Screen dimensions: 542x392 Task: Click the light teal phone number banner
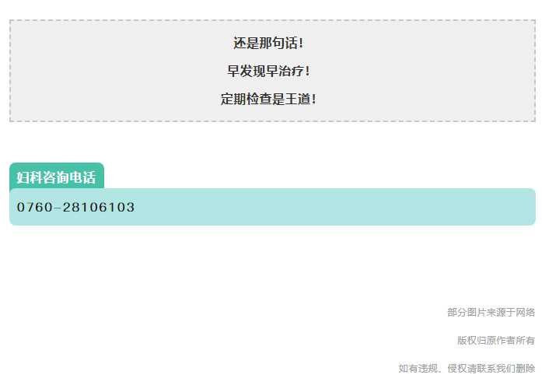[x=272, y=207]
